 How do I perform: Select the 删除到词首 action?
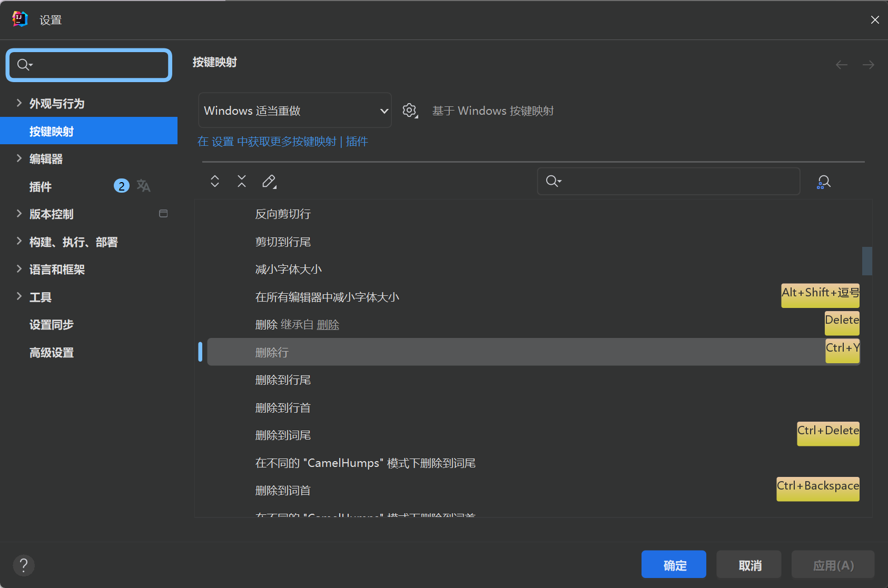tap(283, 491)
